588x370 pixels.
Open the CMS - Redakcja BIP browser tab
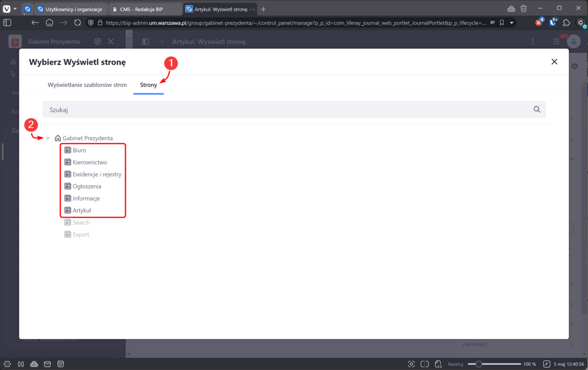141,9
